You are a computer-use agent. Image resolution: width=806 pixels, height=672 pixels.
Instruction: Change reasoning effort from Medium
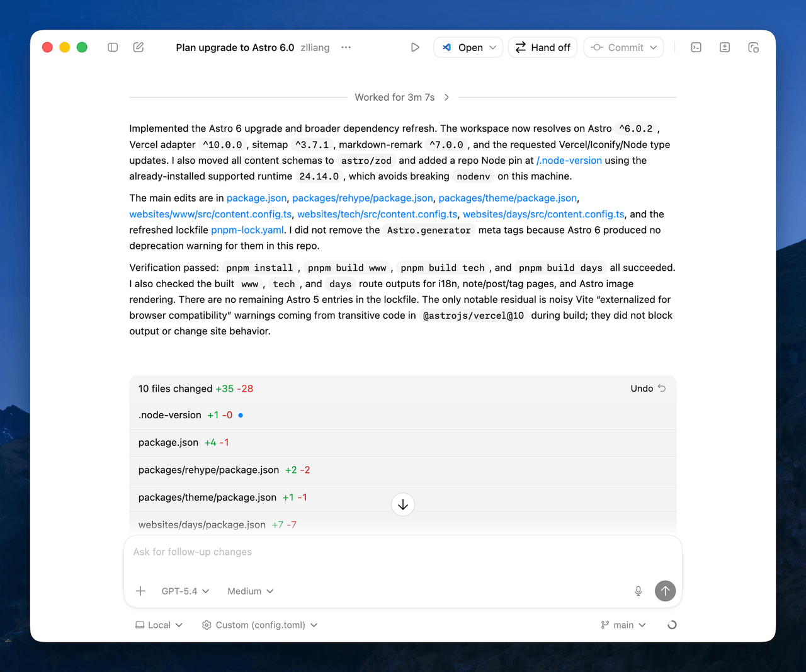[249, 591]
